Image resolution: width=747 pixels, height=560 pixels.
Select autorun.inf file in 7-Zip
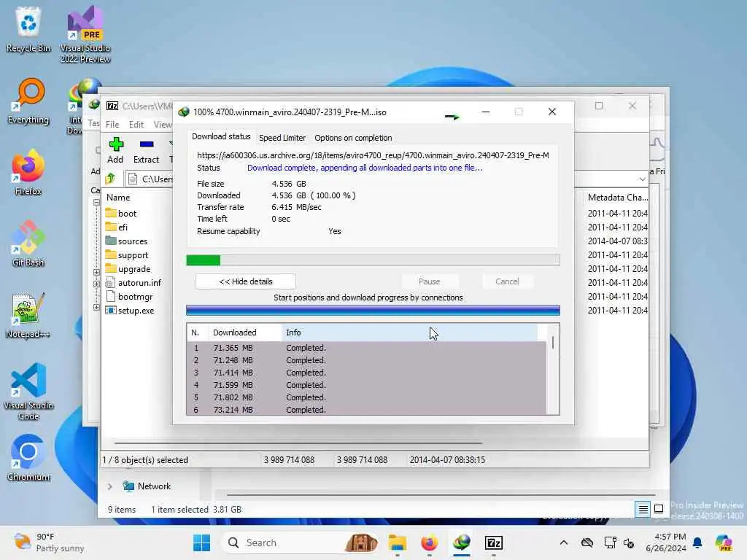[139, 282]
